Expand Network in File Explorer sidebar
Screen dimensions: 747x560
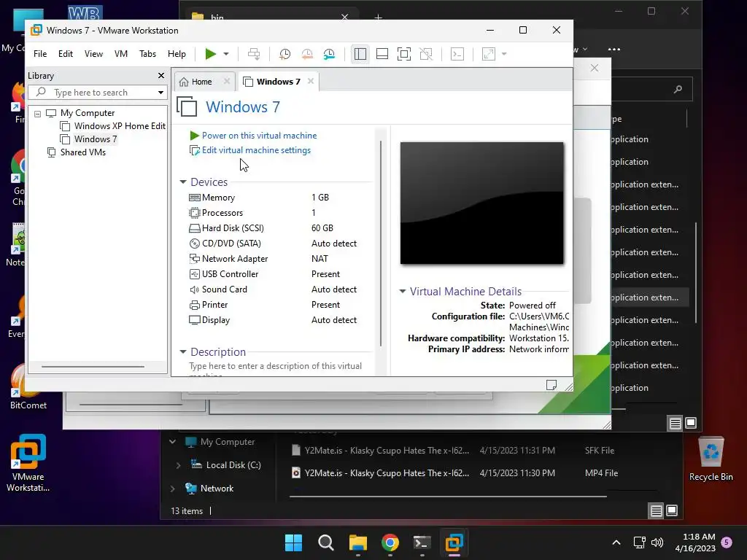[173, 489]
